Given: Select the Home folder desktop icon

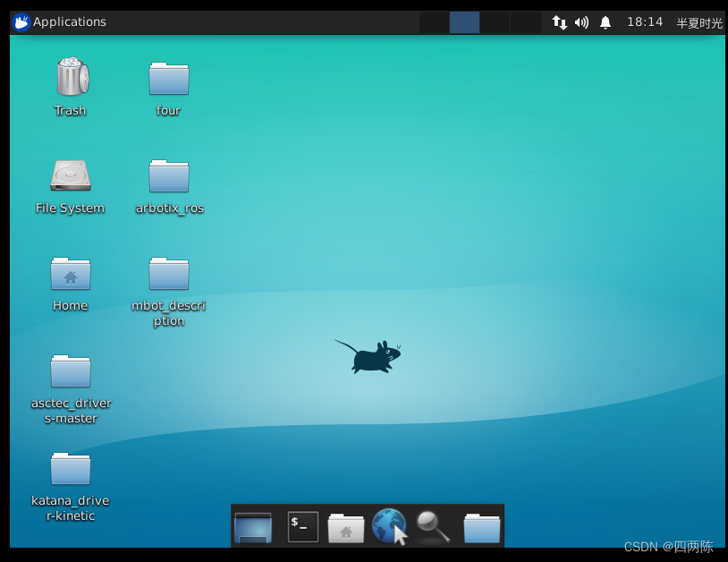Looking at the screenshot, I should [71, 274].
